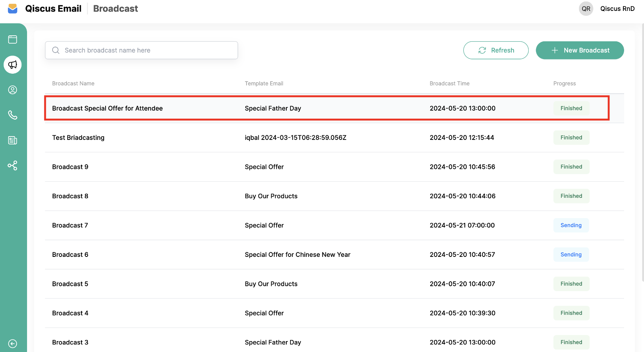
Task: Click the QR profile avatar
Action: [586, 9]
